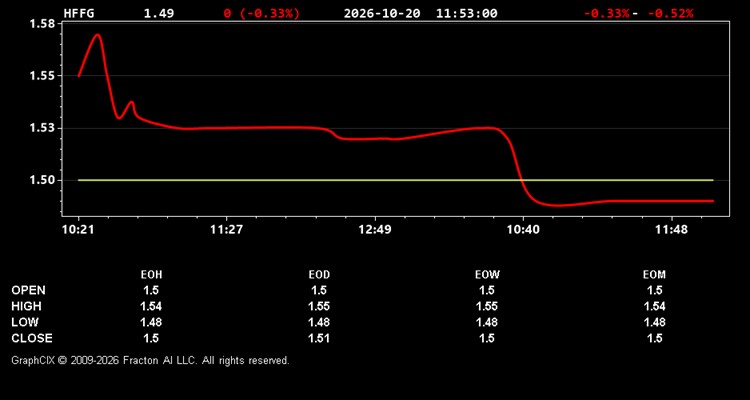The image size is (750, 400).
Task: Select the 11:48 time axis label
Action: [x=672, y=230]
